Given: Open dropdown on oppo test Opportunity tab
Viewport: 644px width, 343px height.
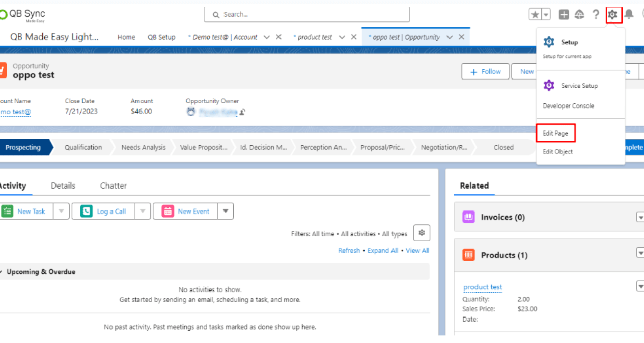Looking at the screenshot, I should [450, 37].
